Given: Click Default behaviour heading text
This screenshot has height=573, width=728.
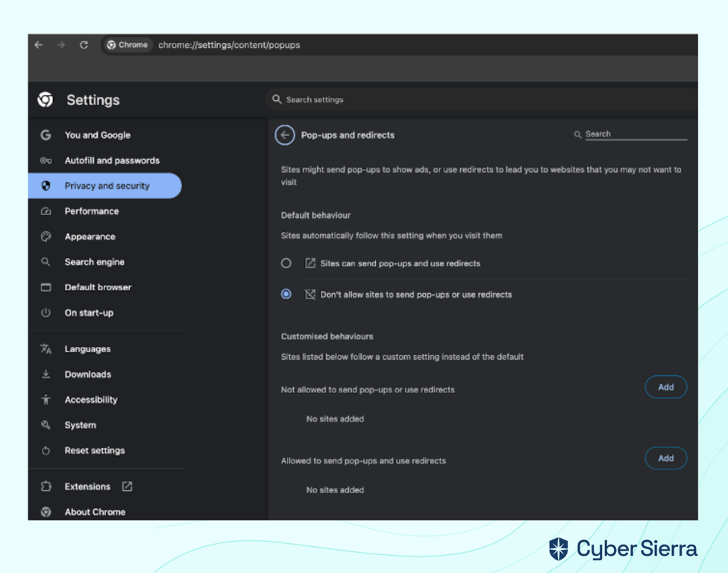Looking at the screenshot, I should [316, 216].
